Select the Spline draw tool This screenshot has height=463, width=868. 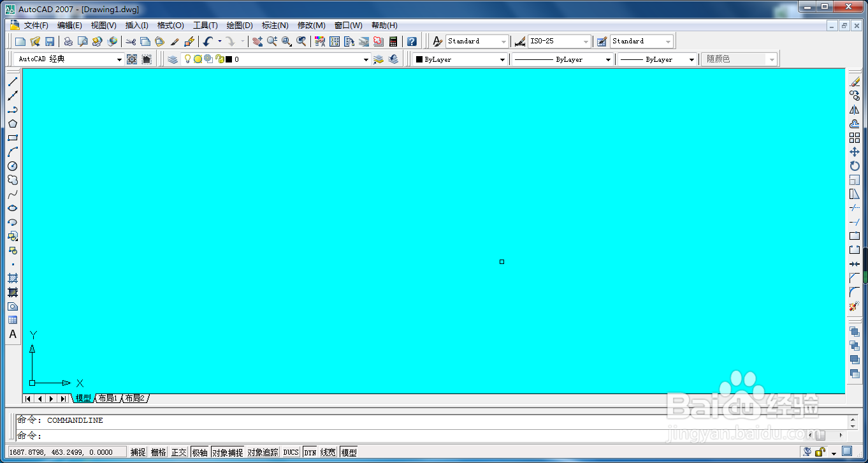point(13,194)
